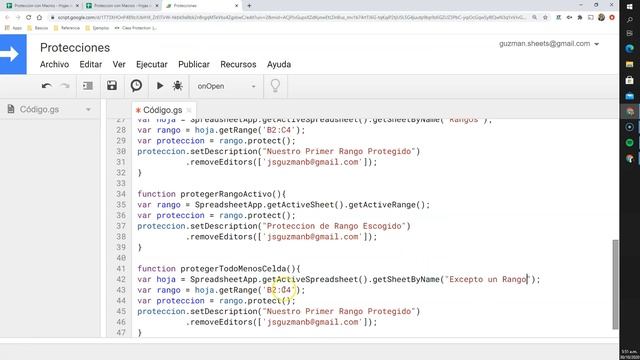Run the selected function with play icon
This screenshot has height=360, width=640.
click(160, 86)
